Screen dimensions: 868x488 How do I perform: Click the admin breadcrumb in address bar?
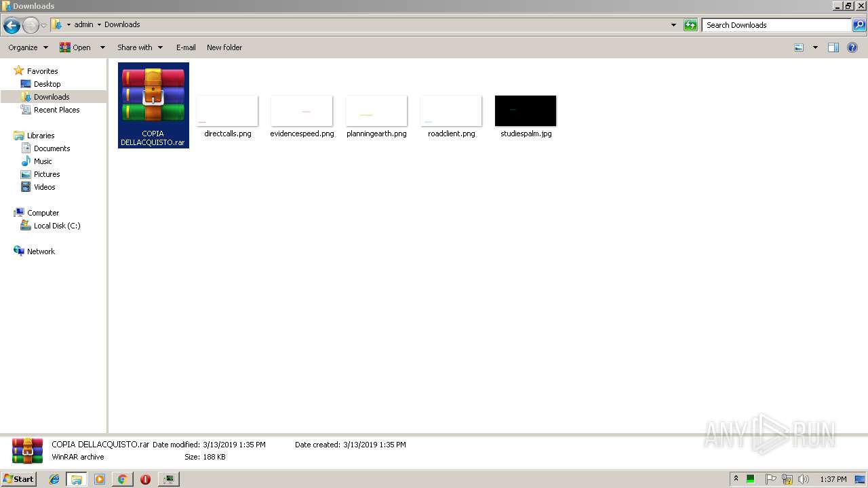83,25
